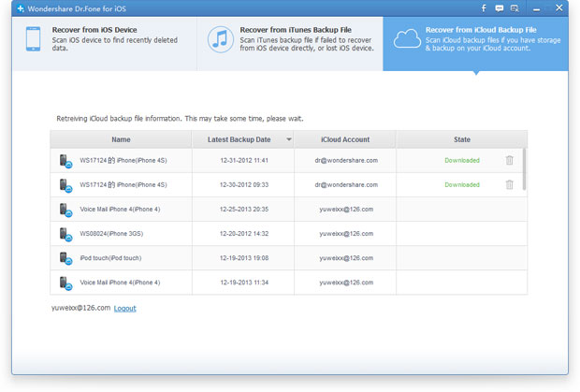Select name of the 12-31-2012 11:41 backup
This screenshot has height=392, width=580.
click(123, 160)
